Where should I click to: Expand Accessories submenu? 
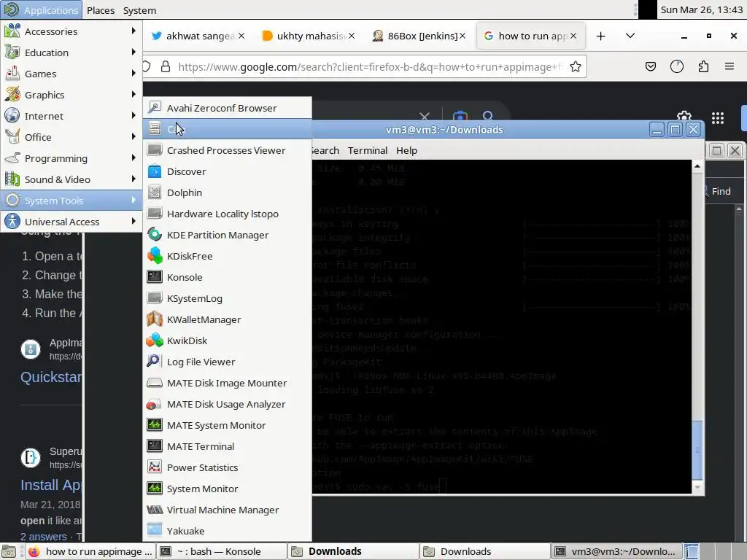pyautogui.click(x=71, y=31)
